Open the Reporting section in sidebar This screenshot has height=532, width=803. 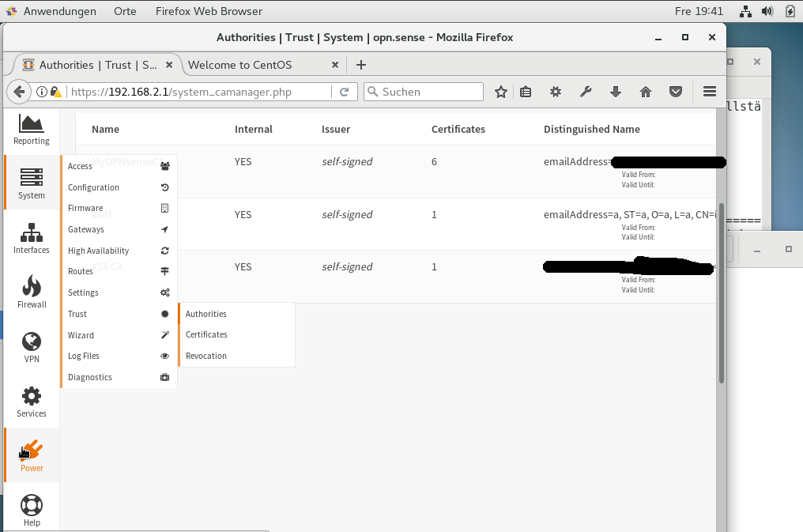[x=32, y=130]
